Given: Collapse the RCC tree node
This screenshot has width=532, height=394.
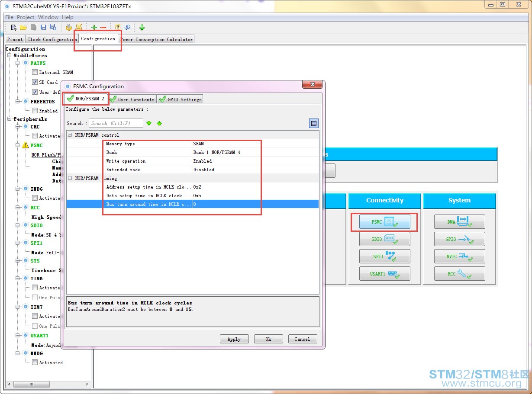Looking at the screenshot, I should tap(19, 208).
